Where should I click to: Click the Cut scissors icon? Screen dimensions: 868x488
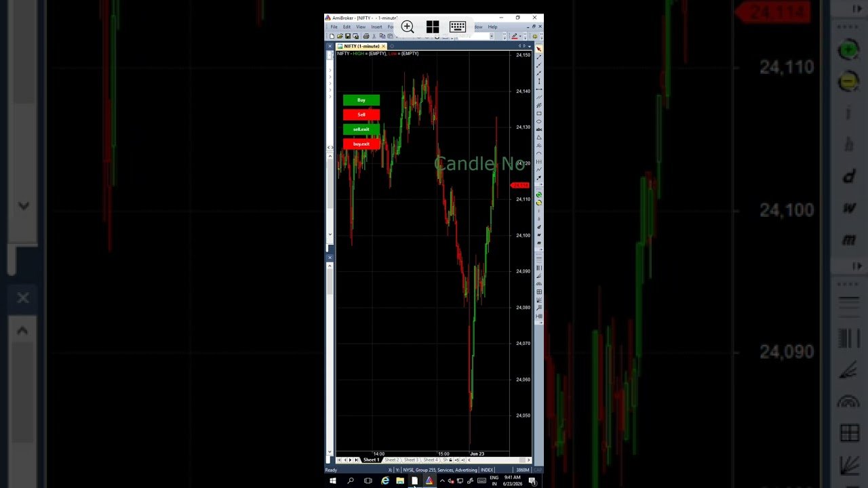click(374, 36)
